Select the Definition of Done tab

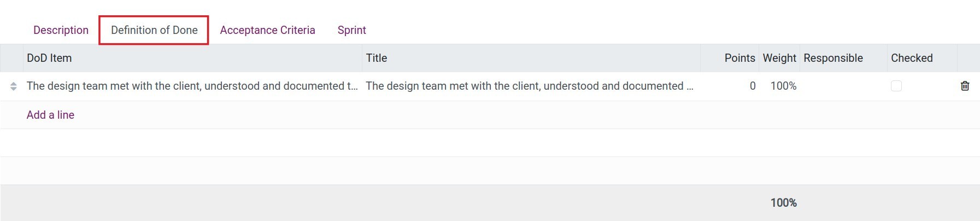point(154,30)
